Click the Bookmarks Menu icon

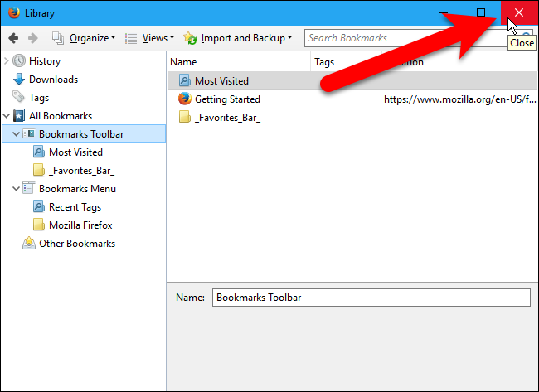[x=29, y=188]
